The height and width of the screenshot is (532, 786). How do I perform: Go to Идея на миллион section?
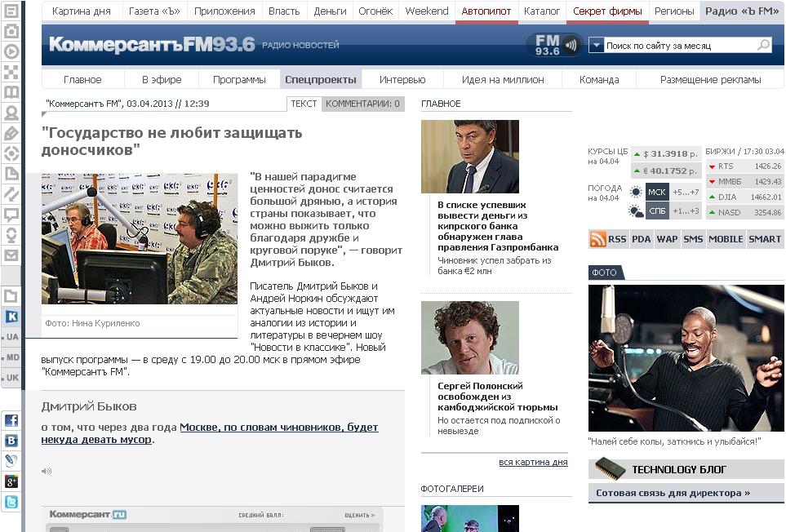pos(503,80)
